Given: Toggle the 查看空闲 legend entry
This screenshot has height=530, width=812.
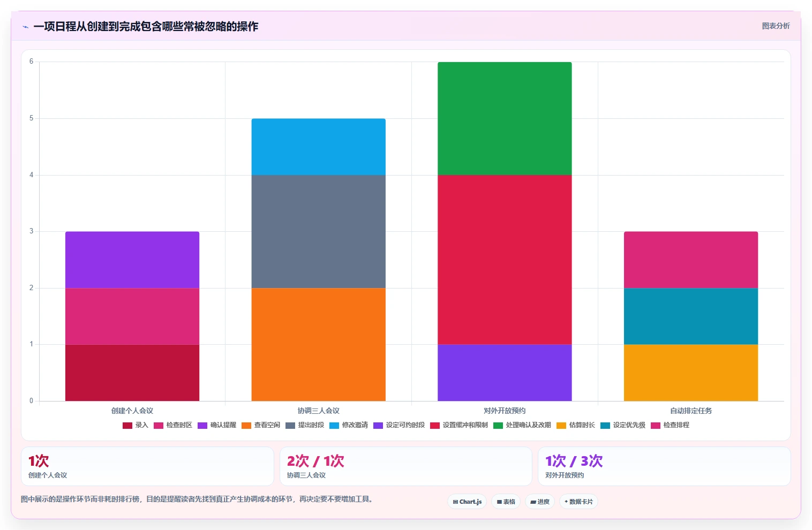Looking at the screenshot, I should (x=261, y=425).
